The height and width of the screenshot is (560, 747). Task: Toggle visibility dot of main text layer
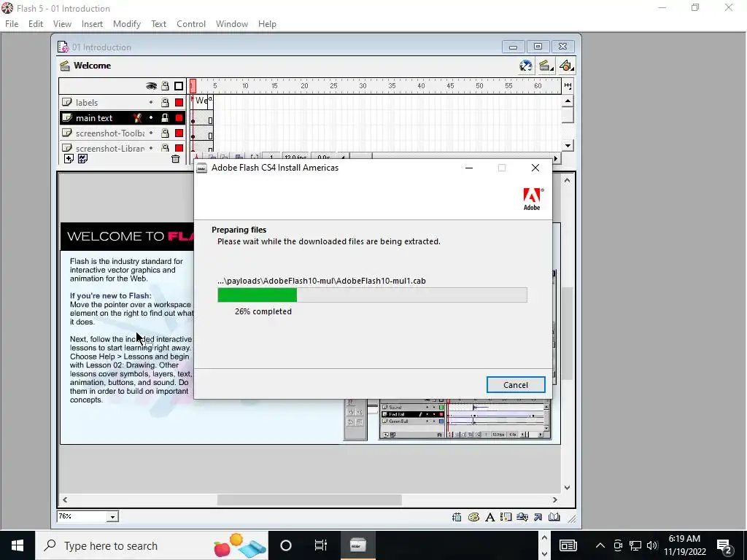tap(151, 117)
